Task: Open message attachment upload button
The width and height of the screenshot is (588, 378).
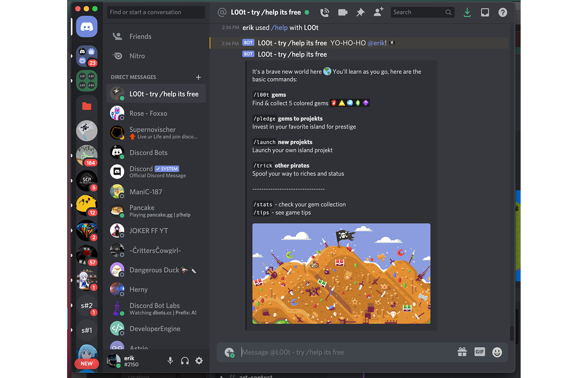Action: 229,352
